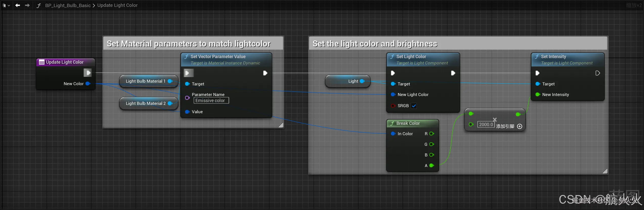Select Set Light Color node header

(423, 60)
